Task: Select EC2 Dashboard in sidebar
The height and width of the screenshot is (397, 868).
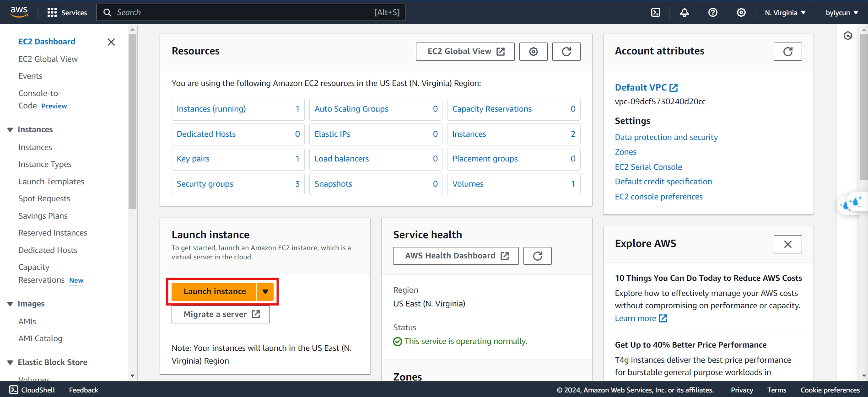Action: (x=47, y=42)
